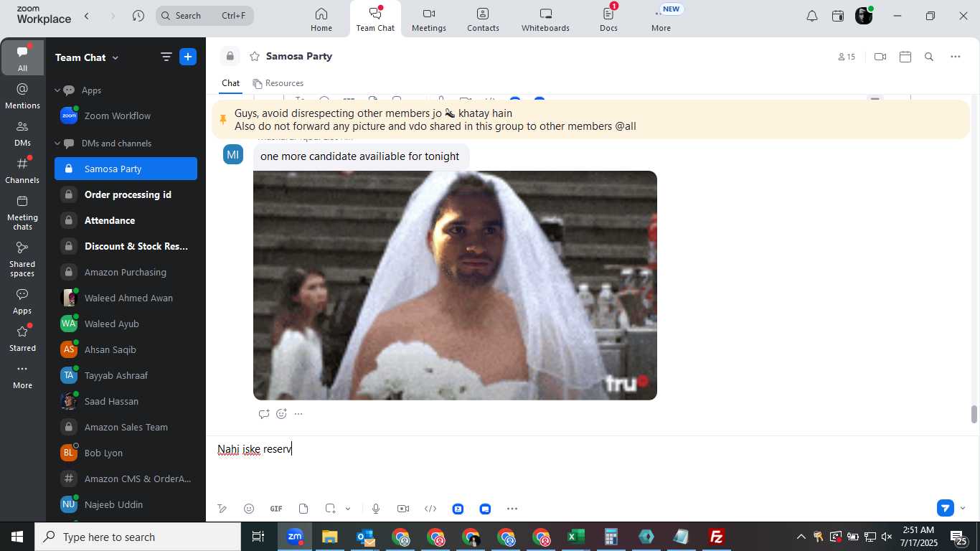Open chat header more options ellipsis
The image size is (980, 551).
click(x=956, y=57)
